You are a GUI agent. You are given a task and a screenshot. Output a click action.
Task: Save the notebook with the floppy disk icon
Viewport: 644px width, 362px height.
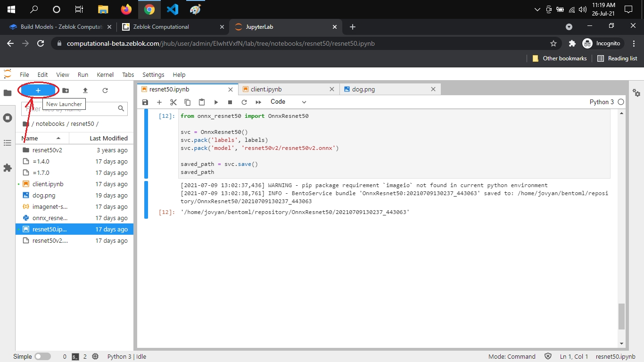[x=145, y=102]
